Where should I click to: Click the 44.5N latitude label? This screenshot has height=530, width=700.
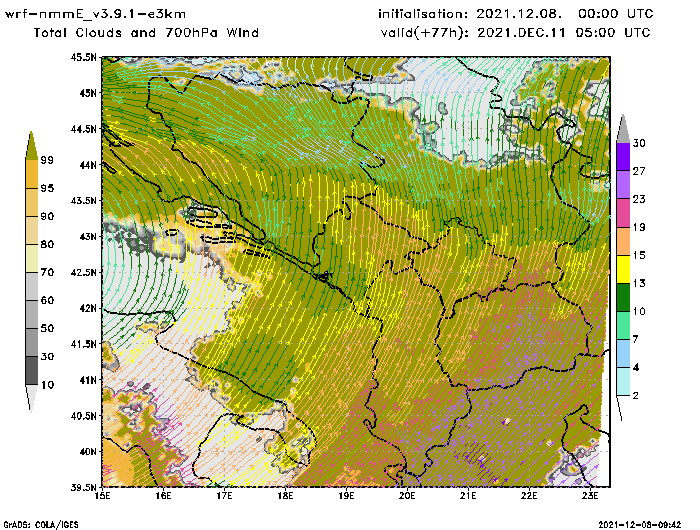(83, 129)
